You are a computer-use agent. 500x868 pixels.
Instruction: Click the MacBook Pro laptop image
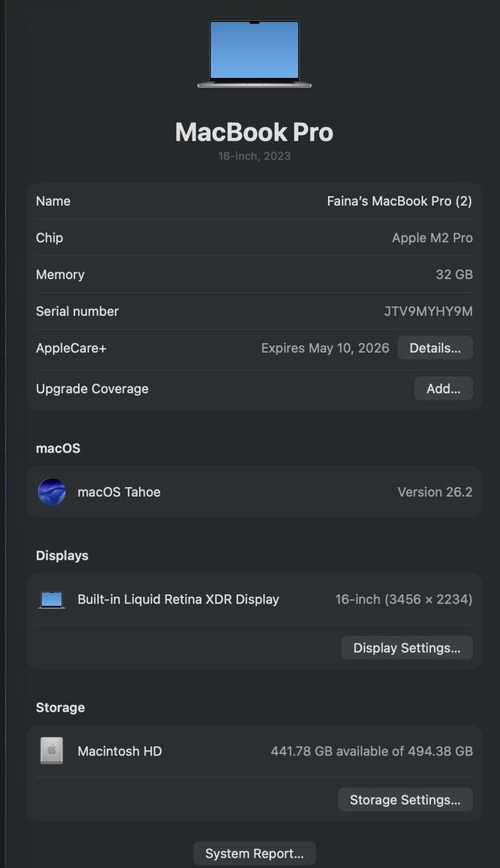254,54
